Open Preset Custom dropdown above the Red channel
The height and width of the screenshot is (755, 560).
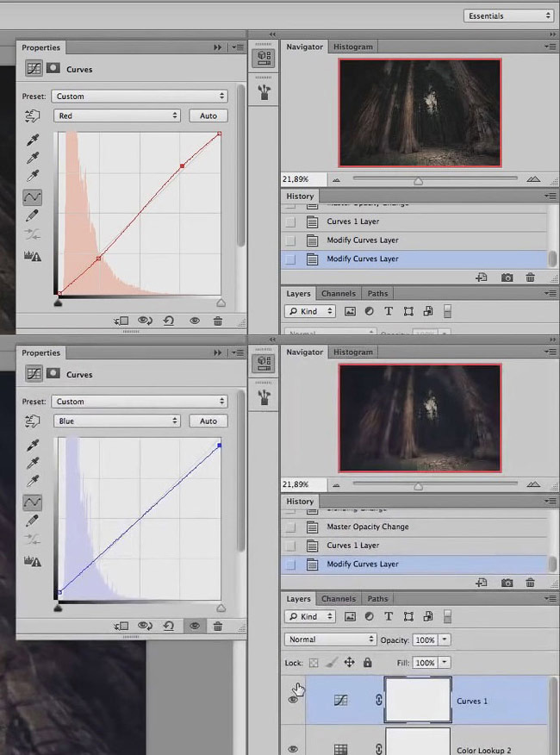pos(140,96)
